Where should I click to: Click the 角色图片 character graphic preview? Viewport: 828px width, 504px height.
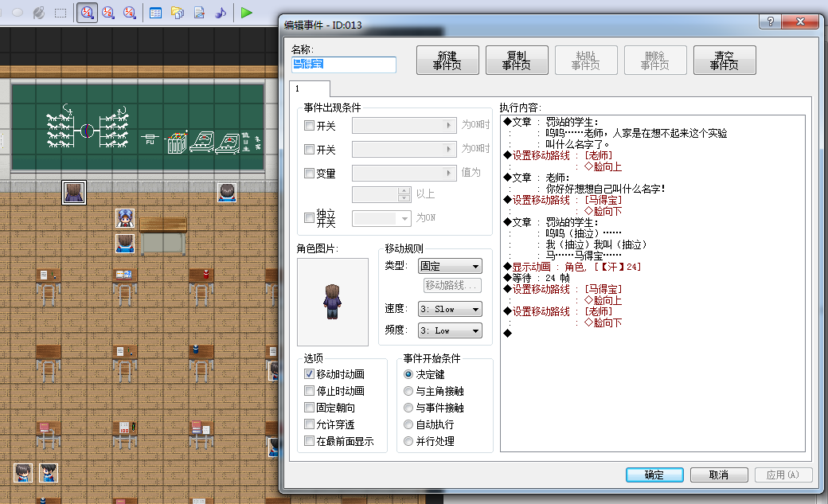pyautogui.click(x=333, y=302)
